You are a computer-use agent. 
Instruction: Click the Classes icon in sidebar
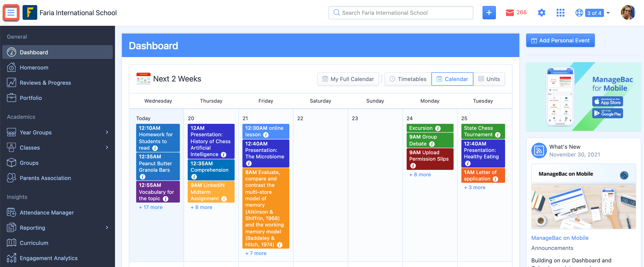coord(11,147)
